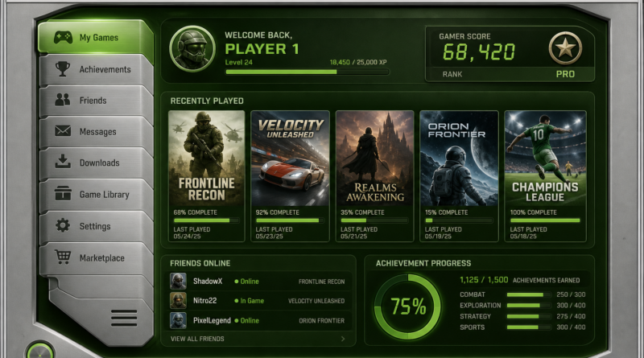Open the Frontline Recon game cover
This screenshot has width=644, height=358.
pos(207,158)
